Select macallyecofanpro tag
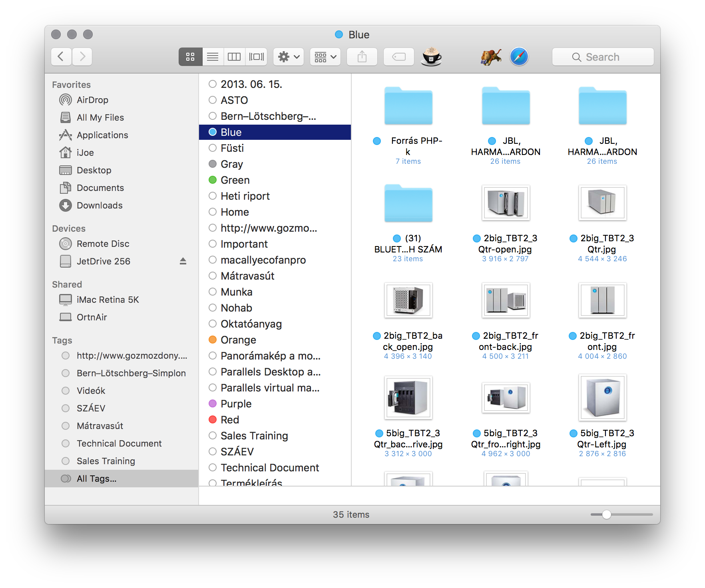 pos(275,260)
